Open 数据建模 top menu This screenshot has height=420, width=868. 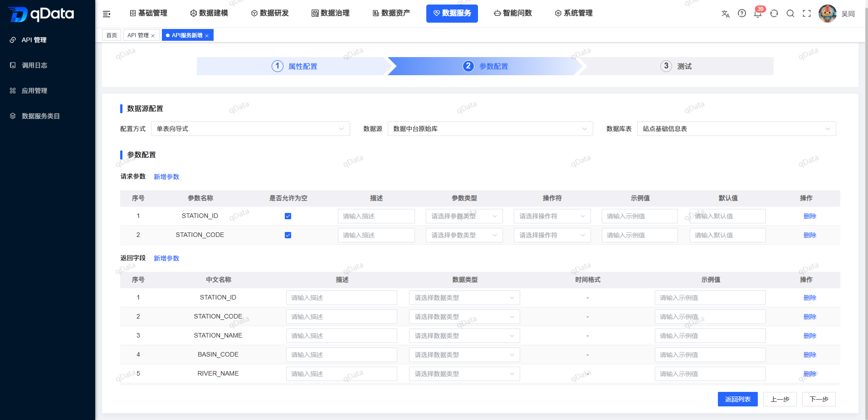[209, 13]
